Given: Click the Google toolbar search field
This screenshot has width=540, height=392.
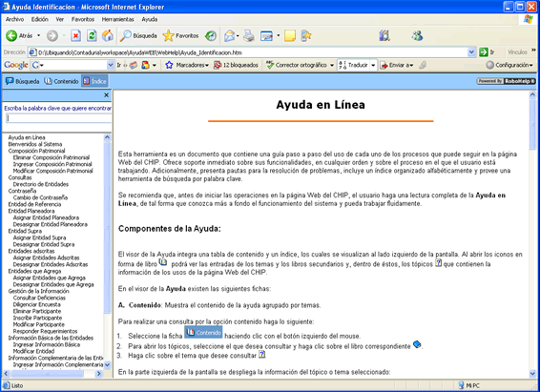Looking at the screenshot, I should (x=73, y=65).
